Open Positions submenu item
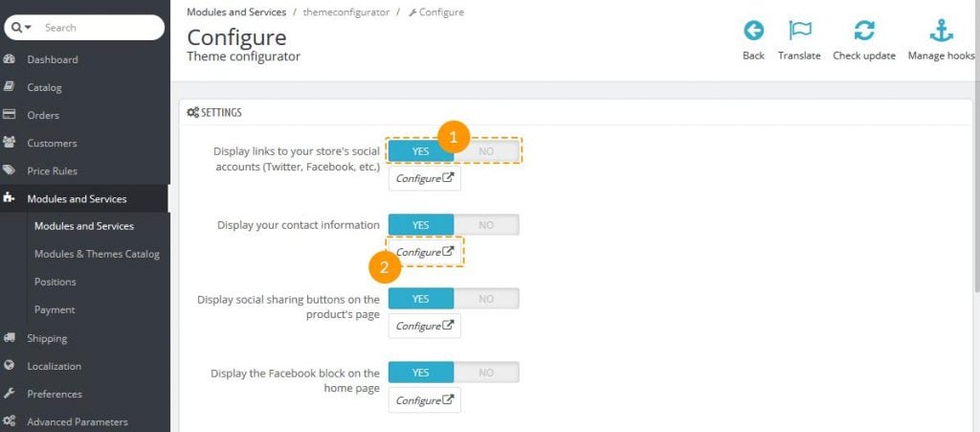The image size is (980, 432). (x=55, y=282)
